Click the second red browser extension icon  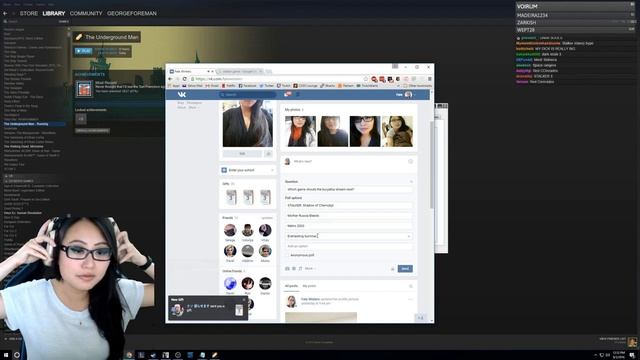[x=382, y=79]
